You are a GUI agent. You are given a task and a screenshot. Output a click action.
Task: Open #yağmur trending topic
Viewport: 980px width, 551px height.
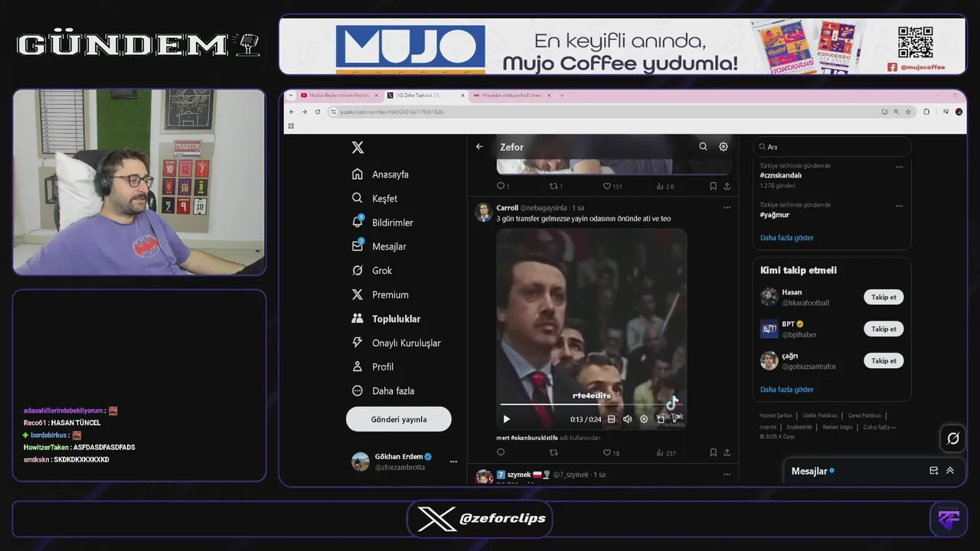775,215
